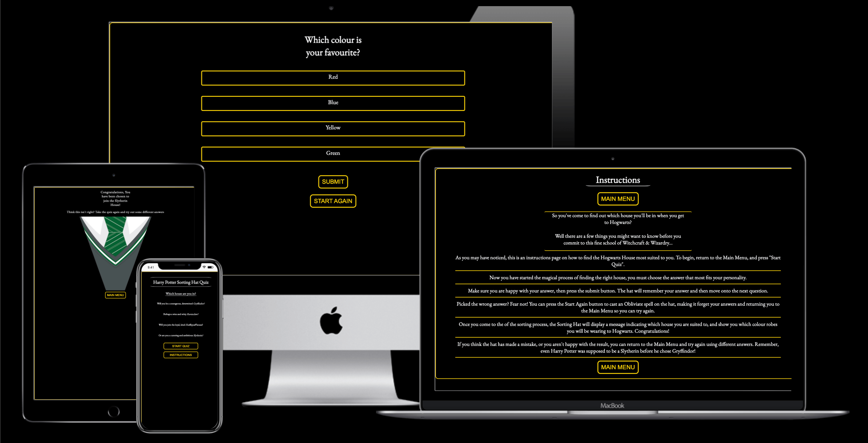Select the Green answer option
868x443 pixels.
pos(334,153)
